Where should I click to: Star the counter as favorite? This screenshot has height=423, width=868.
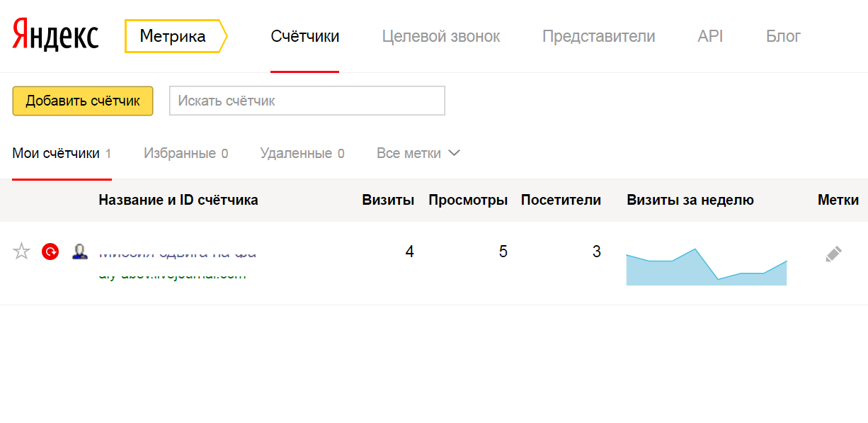point(22,252)
